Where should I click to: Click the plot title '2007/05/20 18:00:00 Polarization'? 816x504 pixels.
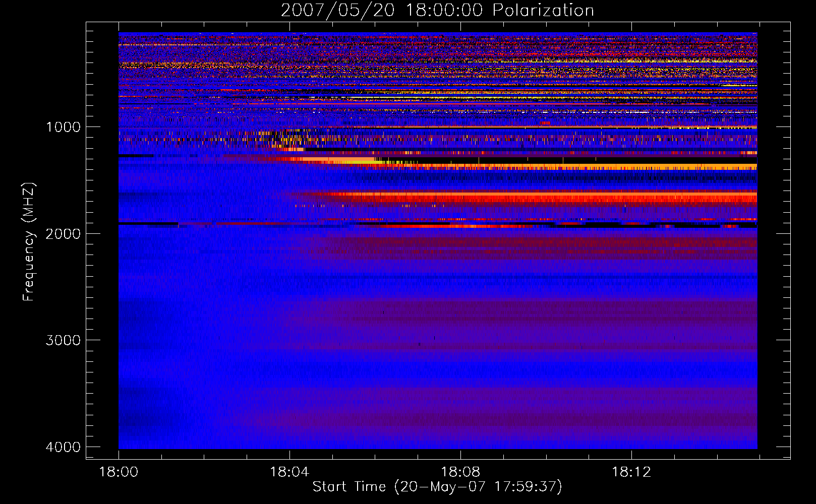437,11
